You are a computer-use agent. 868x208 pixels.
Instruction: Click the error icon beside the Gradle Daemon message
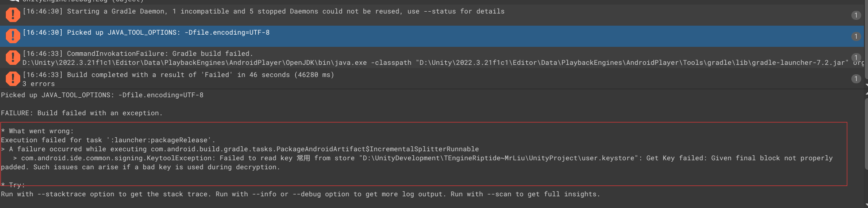pyautogui.click(x=13, y=15)
